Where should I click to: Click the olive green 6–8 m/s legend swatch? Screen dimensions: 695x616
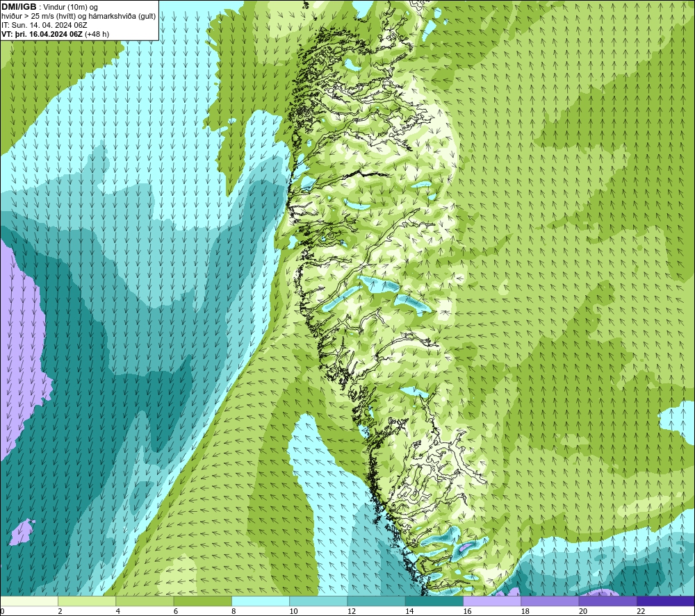pyautogui.click(x=202, y=601)
